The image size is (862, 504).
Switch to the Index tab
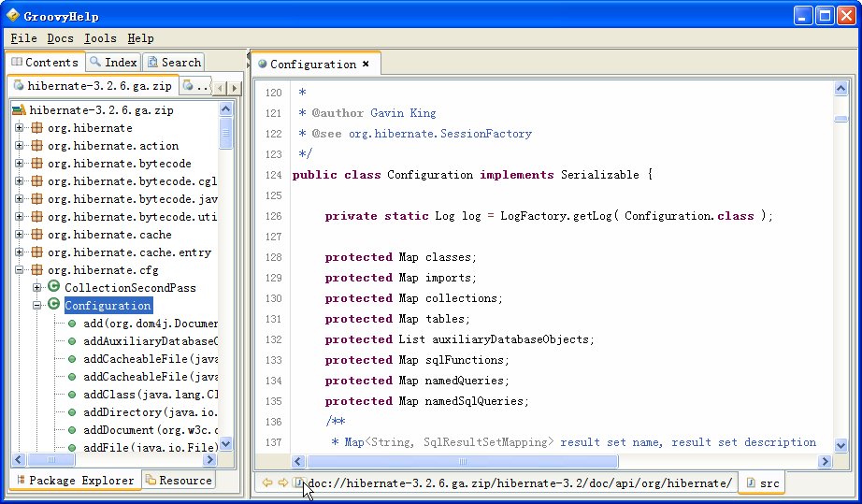(x=113, y=63)
